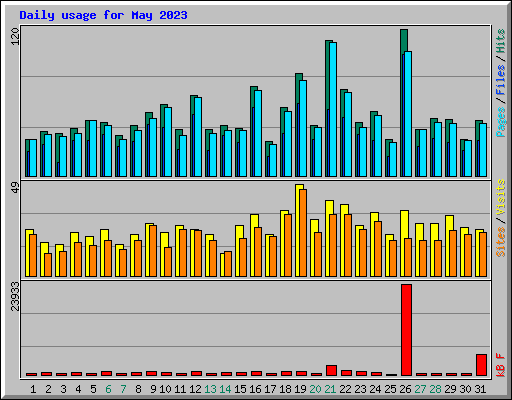Click green day label "20"
This screenshot has height=400, width=512.
click(x=315, y=389)
